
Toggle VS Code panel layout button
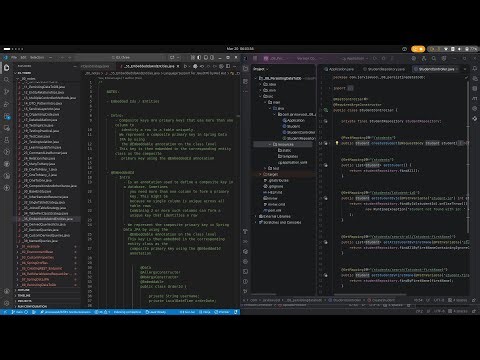pos(205,58)
